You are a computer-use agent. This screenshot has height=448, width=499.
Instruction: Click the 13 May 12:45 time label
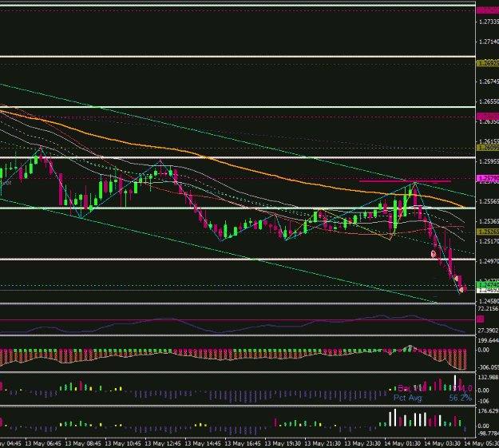163,443
